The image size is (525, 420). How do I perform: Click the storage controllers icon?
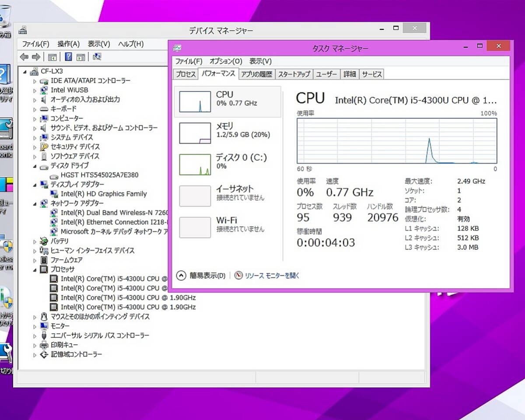point(44,354)
